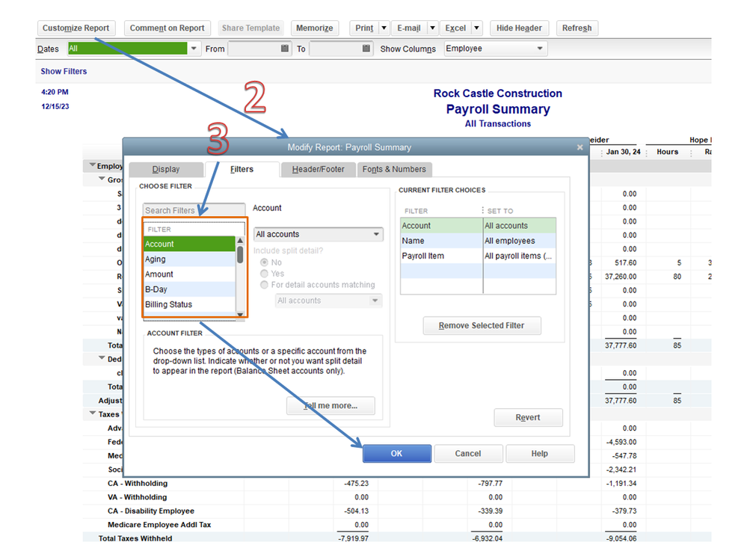Click the Share Template button
The image size is (747, 560).
point(250,28)
